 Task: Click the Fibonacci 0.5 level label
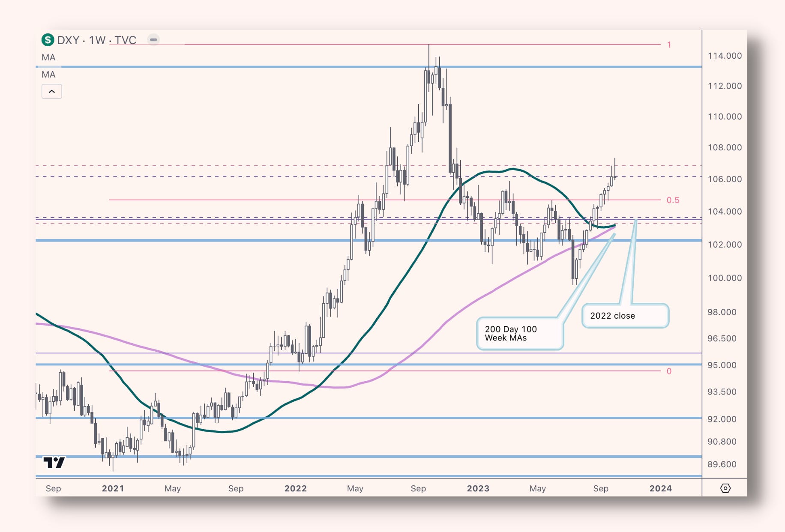[x=673, y=200]
